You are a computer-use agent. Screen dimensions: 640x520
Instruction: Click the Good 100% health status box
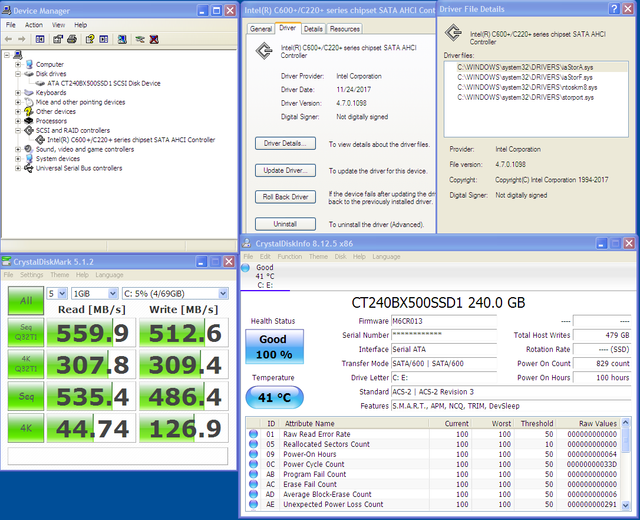point(274,347)
